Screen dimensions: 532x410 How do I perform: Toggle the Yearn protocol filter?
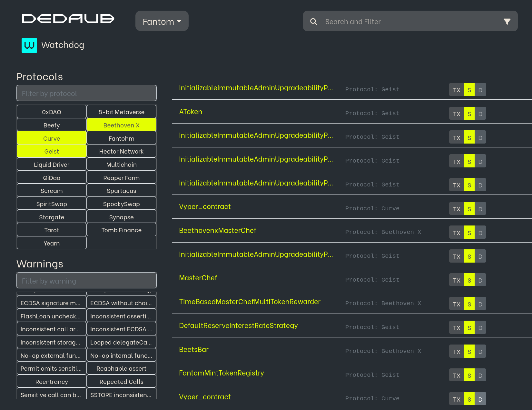[52, 243]
